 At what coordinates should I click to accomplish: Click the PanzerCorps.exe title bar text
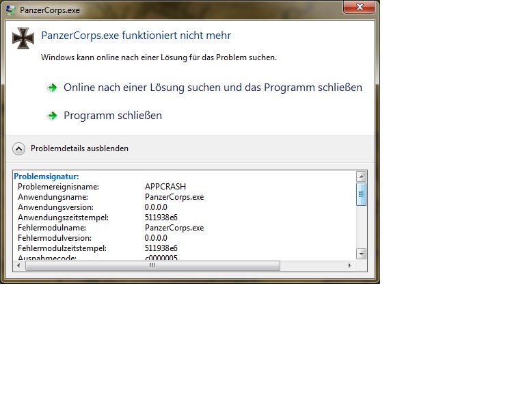[x=50, y=10]
